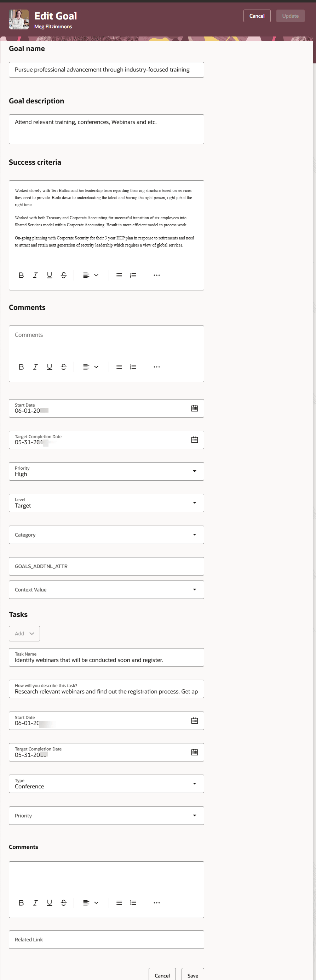Click Bold in task Comments editor toolbar

click(21, 902)
